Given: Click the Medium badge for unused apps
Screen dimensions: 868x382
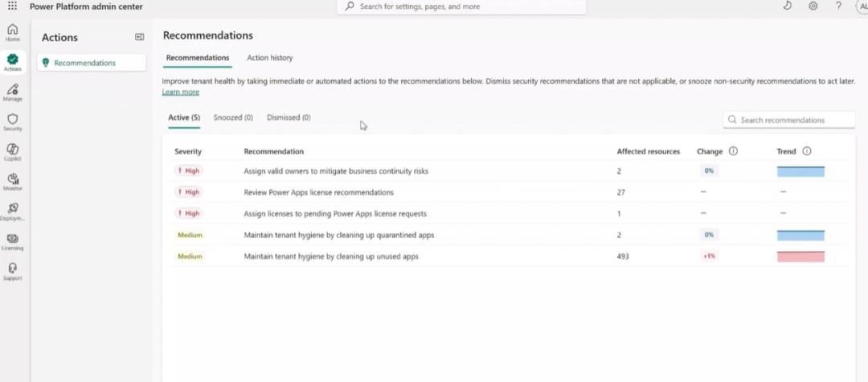Looking at the screenshot, I should coord(190,257).
